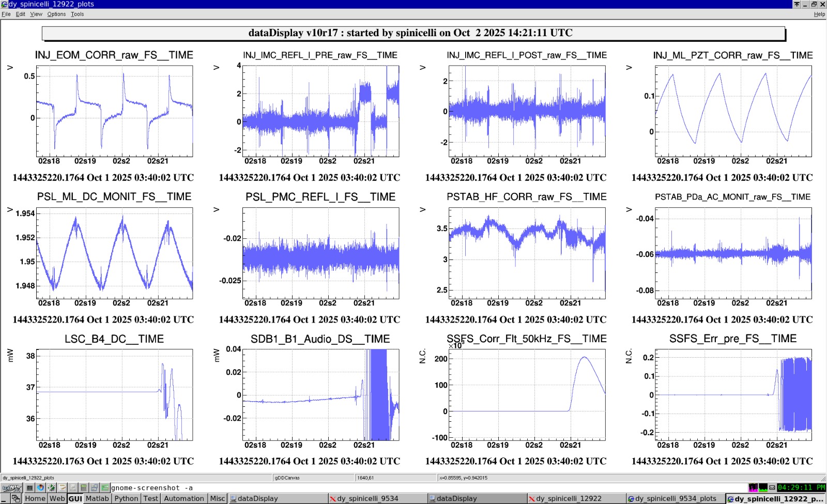Activate the dy_spinicelli_12922 taskbar window
The width and height of the screenshot is (827, 504).
pos(569,499)
